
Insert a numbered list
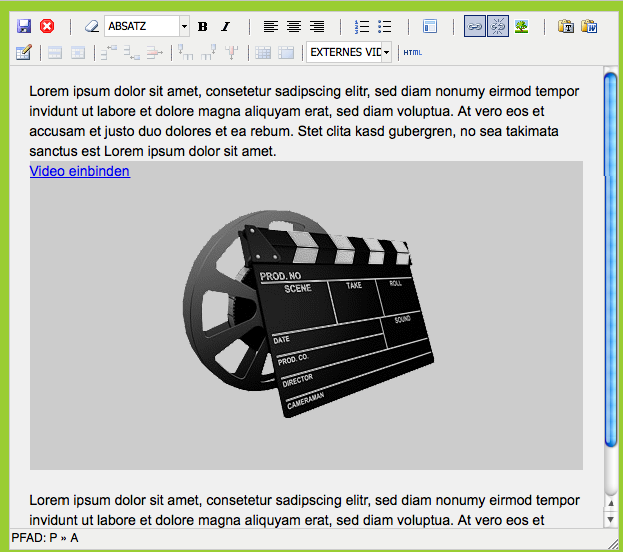click(x=363, y=27)
